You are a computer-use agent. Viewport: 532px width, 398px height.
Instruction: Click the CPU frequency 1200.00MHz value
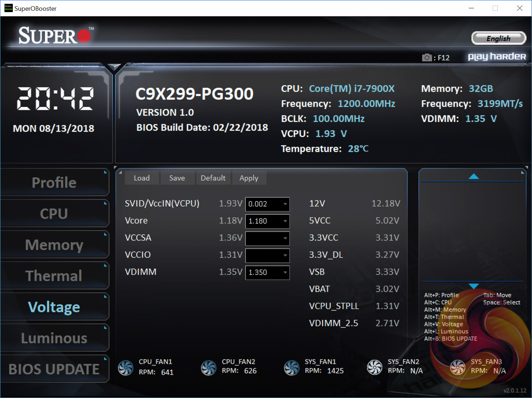[x=366, y=104]
